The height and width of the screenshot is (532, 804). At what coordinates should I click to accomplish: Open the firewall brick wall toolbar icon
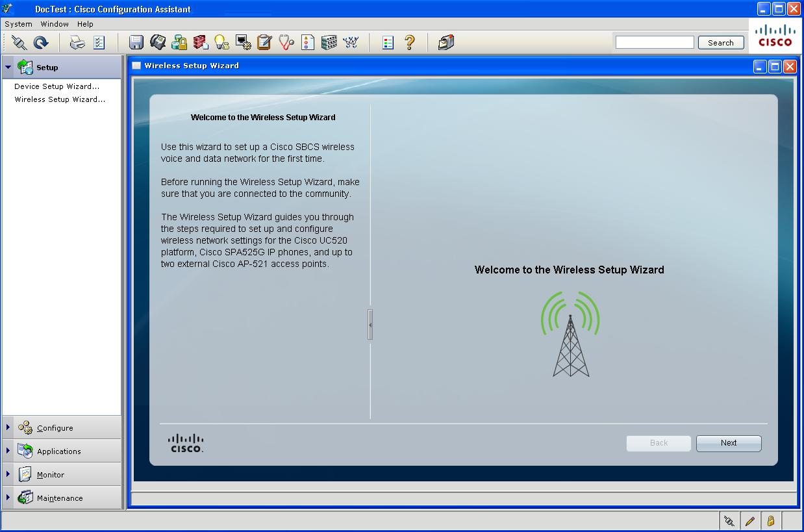[x=201, y=43]
